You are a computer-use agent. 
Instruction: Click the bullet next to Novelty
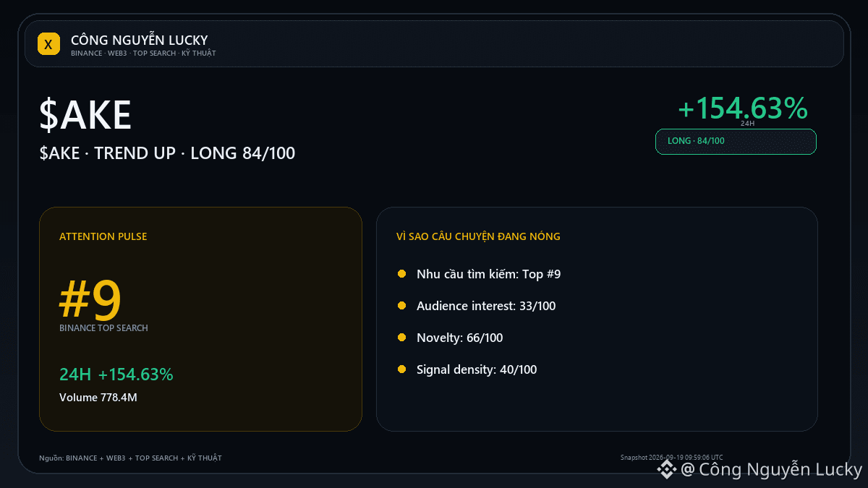coord(401,338)
